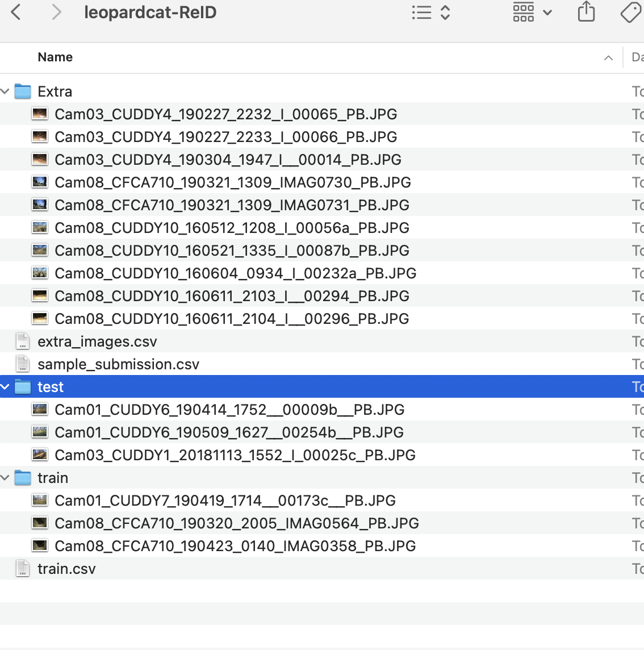Click the extra_images.csv file icon

(x=22, y=341)
